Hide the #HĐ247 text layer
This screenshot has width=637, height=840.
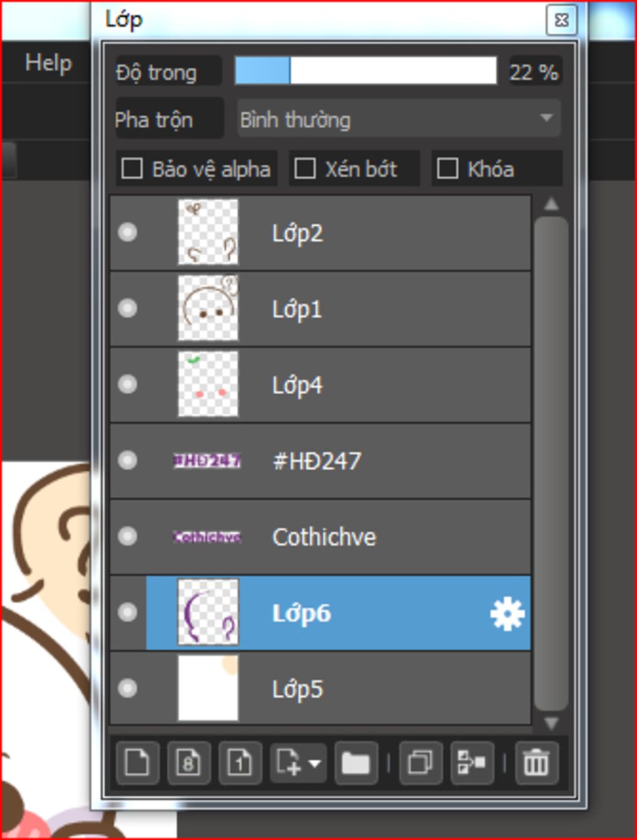(128, 460)
